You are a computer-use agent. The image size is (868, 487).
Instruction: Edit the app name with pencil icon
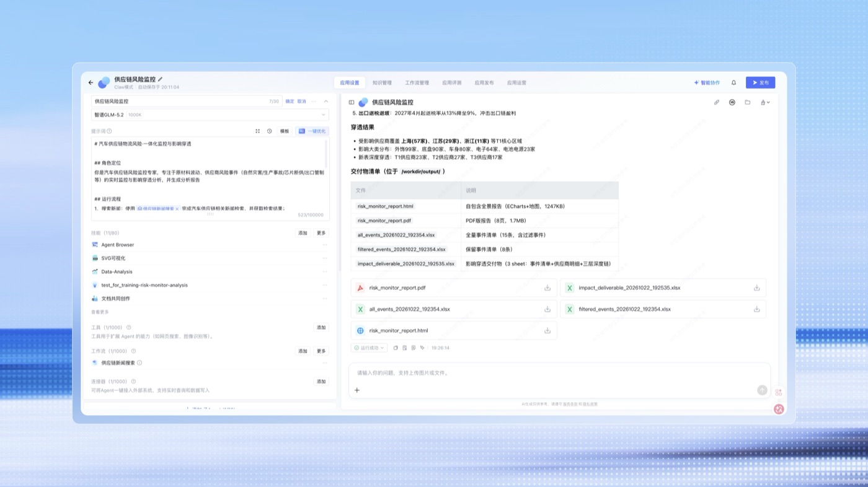[160, 79]
